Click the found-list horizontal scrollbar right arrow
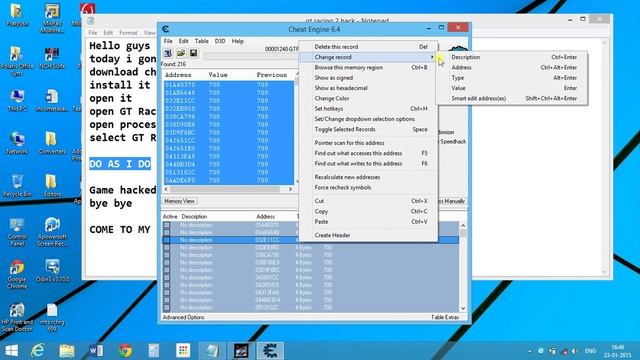 (x=290, y=189)
